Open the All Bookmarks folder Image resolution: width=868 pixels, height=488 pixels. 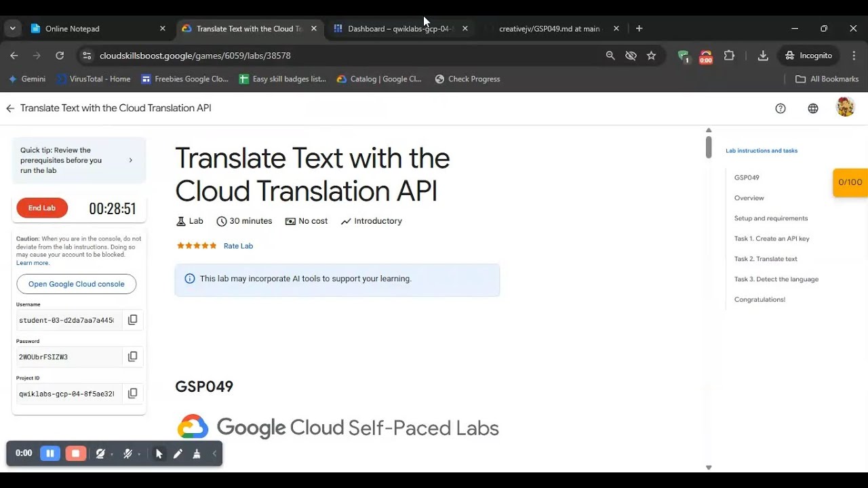click(x=827, y=79)
